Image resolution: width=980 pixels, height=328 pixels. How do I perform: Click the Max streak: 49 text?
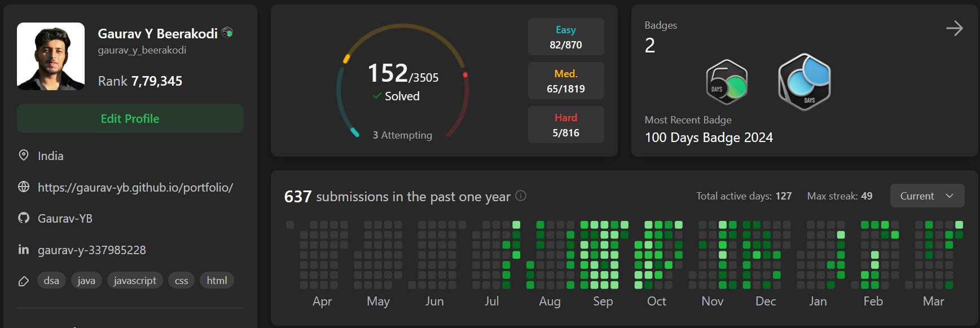pyautogui.click(x=840, y=196)
